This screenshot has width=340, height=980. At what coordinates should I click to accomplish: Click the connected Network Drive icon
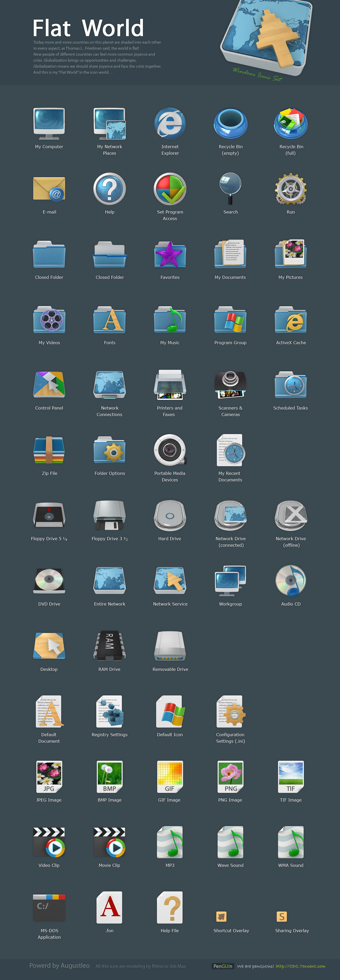pyautogui.click(x=230, y=516)
